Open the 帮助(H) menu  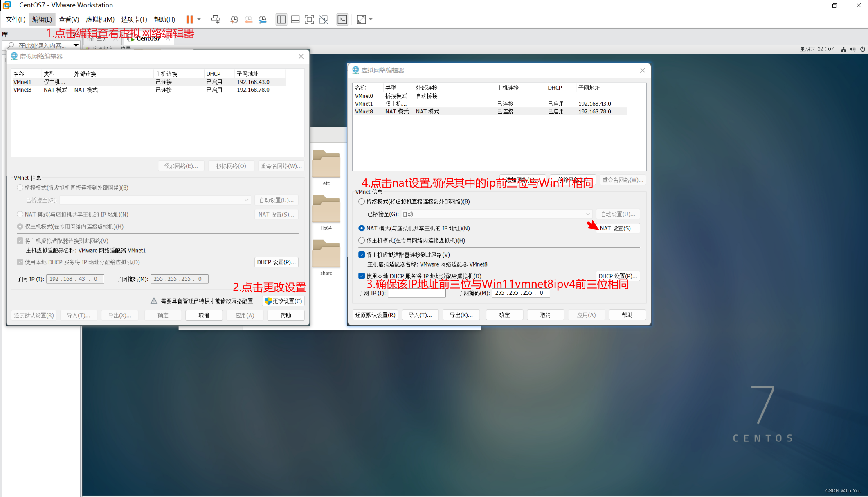coord(164,19)
